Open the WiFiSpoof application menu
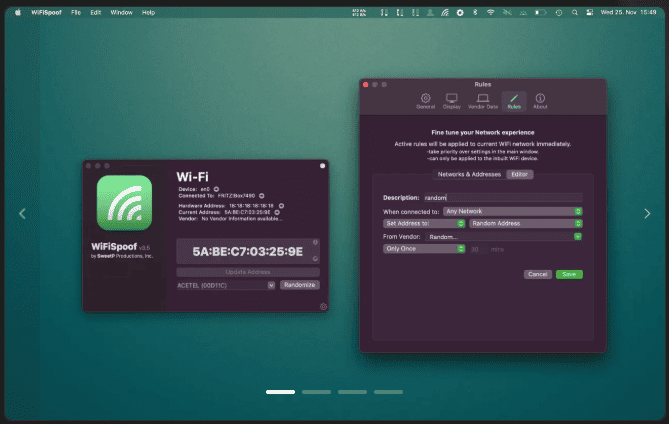This screenshot has height=424, width=669. pos(47,12)
